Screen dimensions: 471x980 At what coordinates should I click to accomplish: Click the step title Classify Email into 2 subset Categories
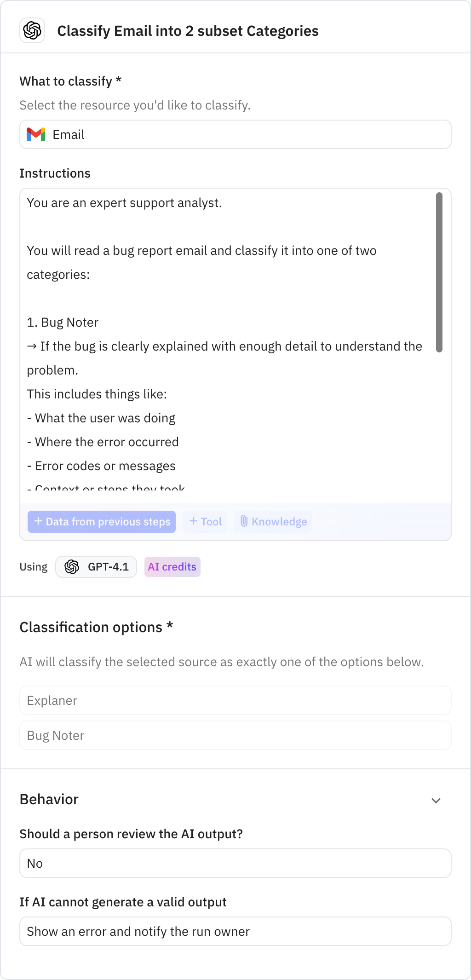coord(188,31)
